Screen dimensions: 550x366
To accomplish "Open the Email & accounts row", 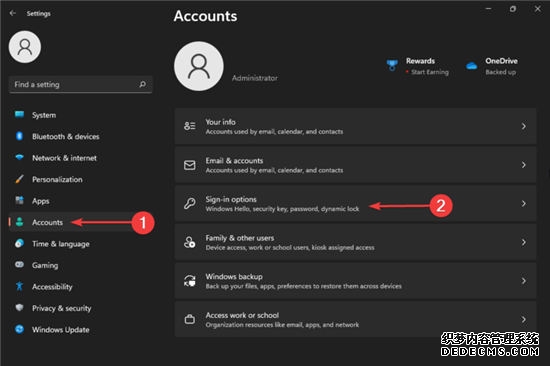I will (355, 165).
